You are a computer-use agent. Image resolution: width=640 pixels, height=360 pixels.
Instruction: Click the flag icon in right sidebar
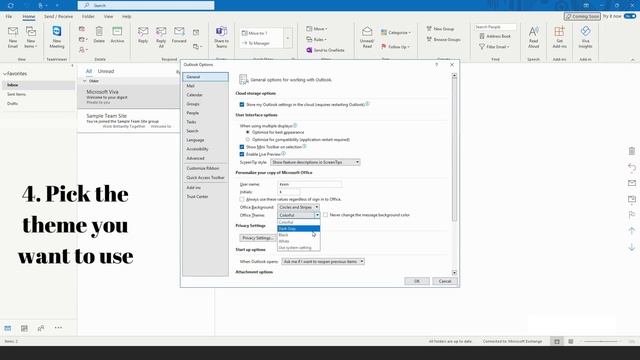pyautogui.click(x=632, y=215)
